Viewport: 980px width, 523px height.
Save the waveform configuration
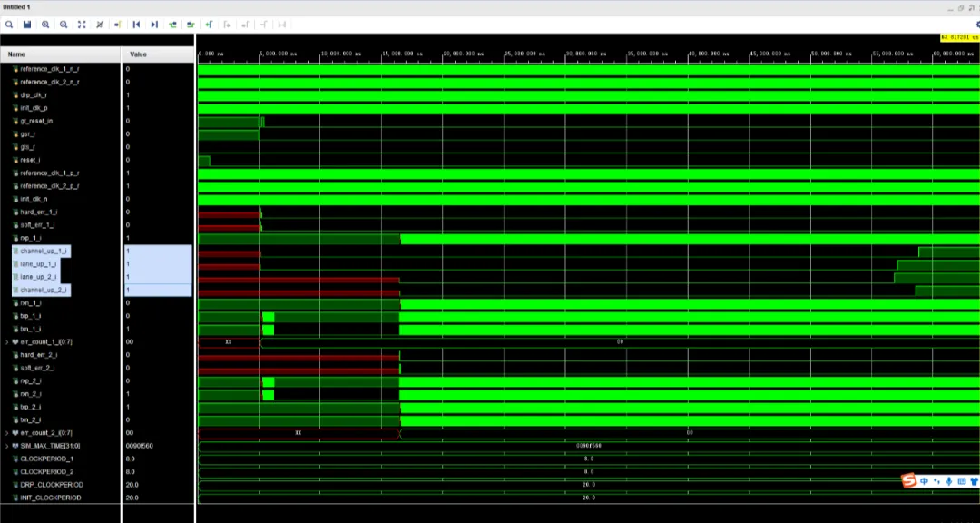click(26, 25)
